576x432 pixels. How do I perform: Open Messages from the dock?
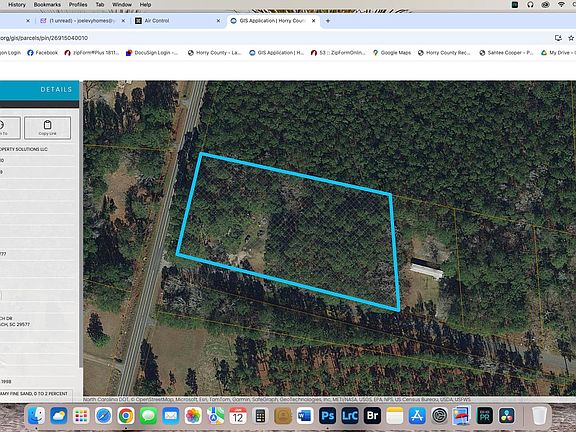148,416
